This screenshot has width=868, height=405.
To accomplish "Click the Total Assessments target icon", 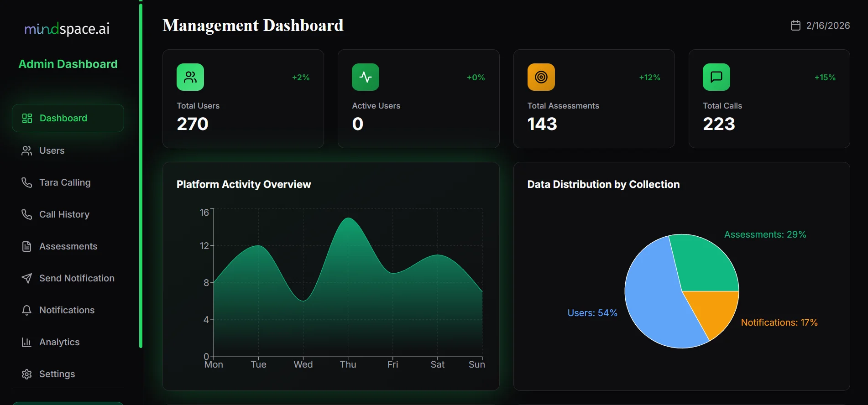I will click(x=541, y=77).
